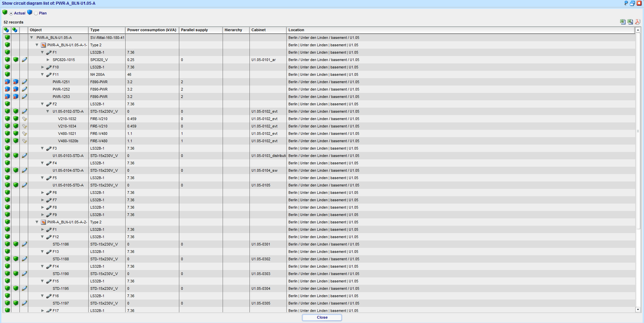This screenshot has width=644, height=323.
Task: Click the cable icon in the PWR-1251 row
Action: (24, 82)
